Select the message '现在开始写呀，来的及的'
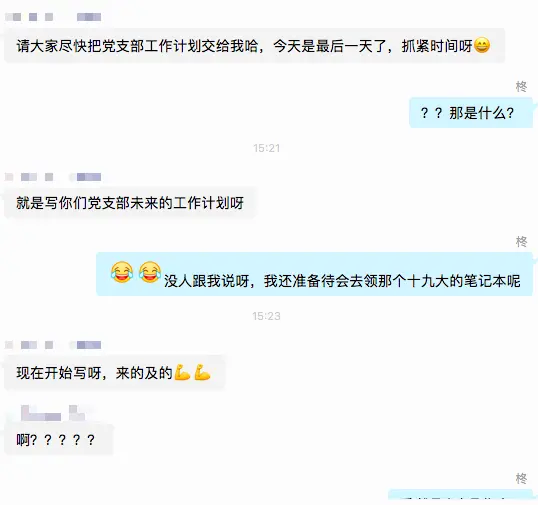The image size is (538, 505). (x=114, y=373)
